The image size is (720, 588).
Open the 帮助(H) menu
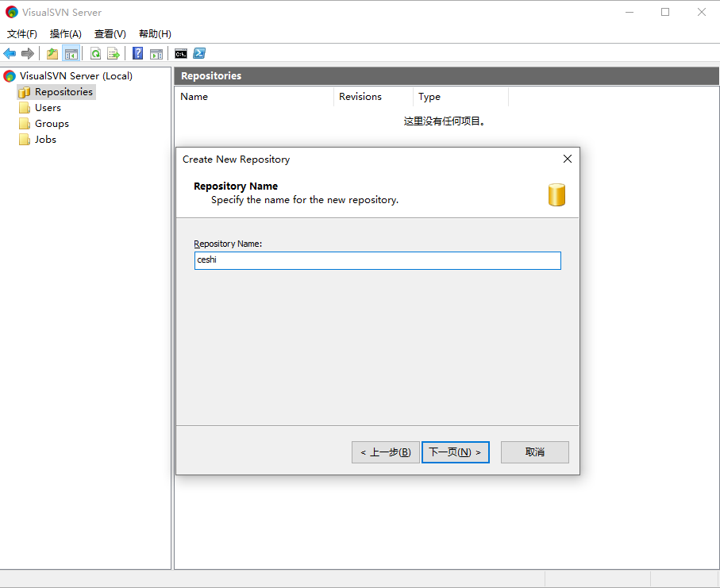(156, 34)
